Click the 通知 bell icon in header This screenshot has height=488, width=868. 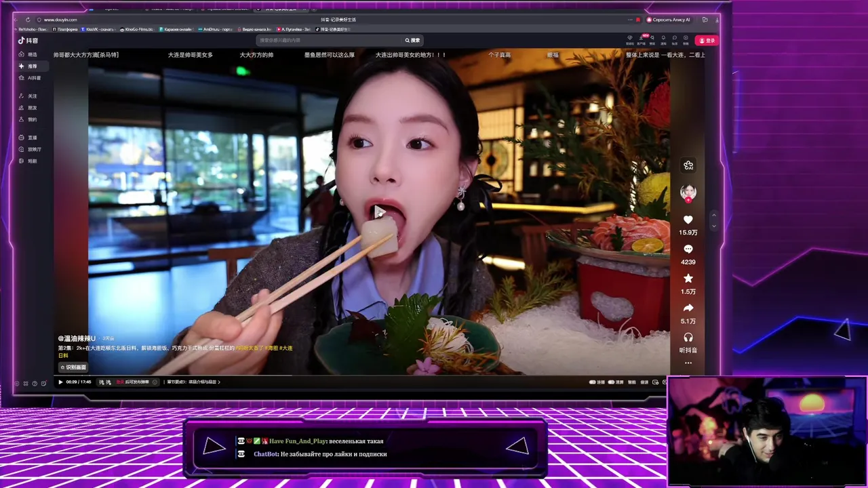663,38
